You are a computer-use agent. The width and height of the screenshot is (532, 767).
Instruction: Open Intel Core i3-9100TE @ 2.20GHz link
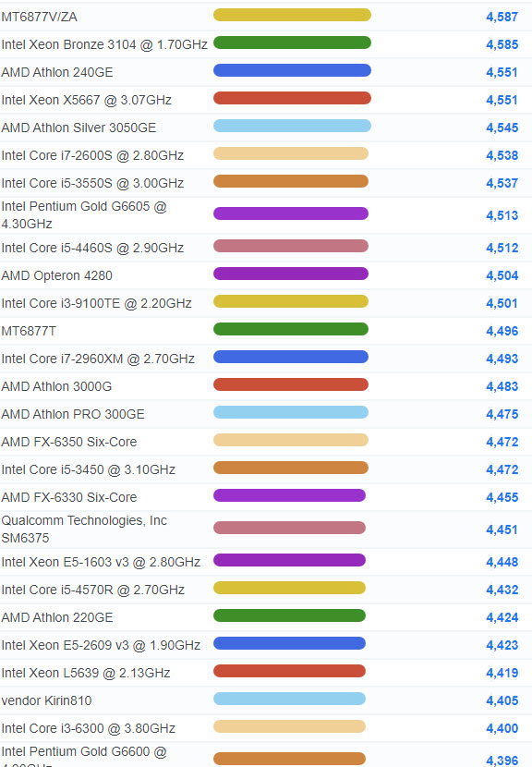(96, 303)
